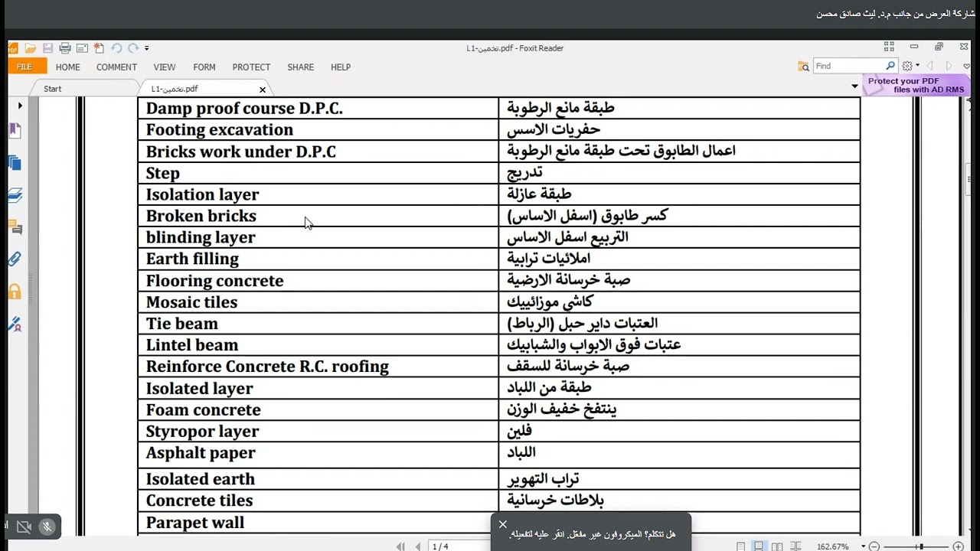
Task: Click the "Parapet wall" table cell
Action: click(318, 523)
